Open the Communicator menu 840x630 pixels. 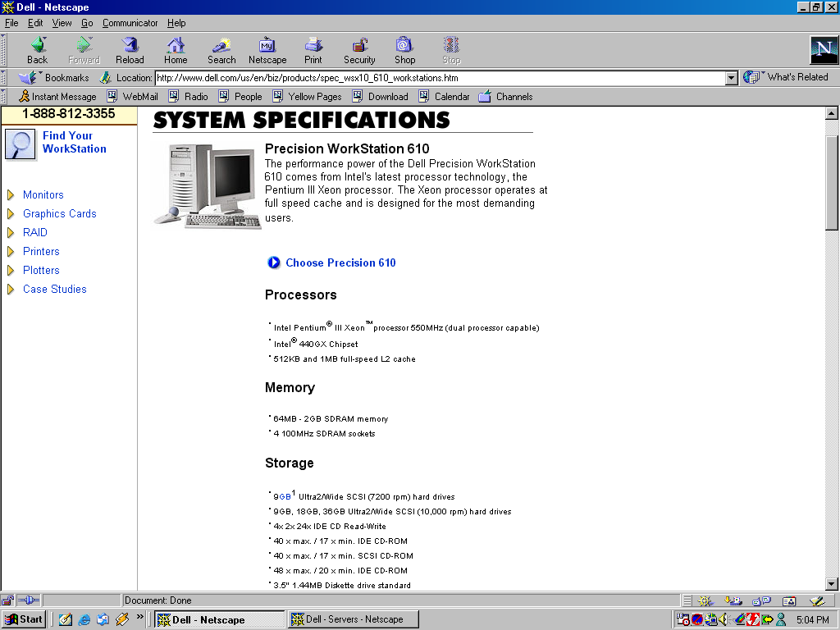coord(130,23)
